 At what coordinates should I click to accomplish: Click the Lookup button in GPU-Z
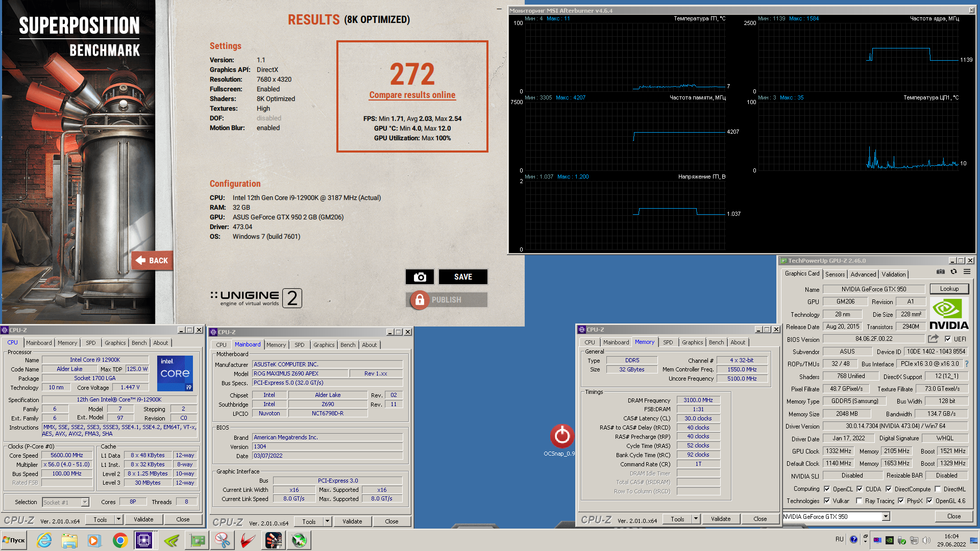pos(949,289)
